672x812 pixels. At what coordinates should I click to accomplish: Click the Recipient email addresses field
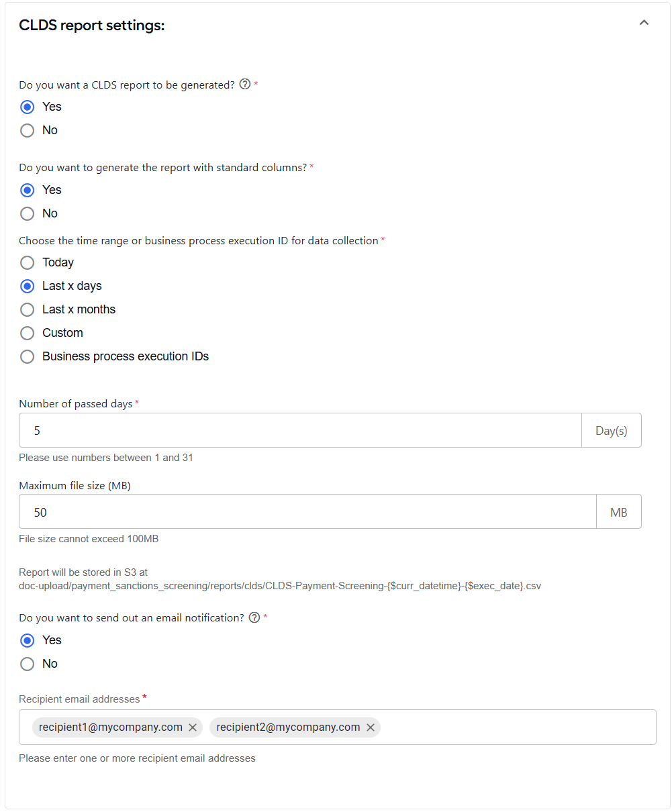point(338,727)
